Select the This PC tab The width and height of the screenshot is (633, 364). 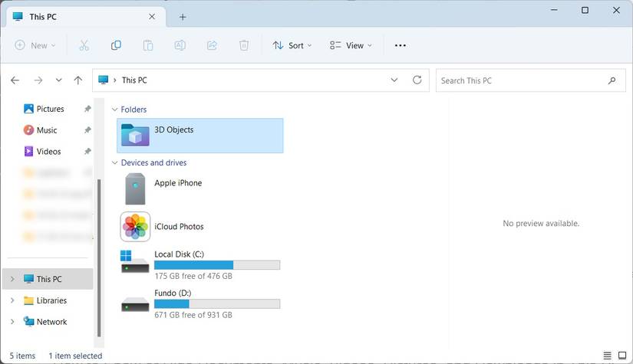click(86, 17)
